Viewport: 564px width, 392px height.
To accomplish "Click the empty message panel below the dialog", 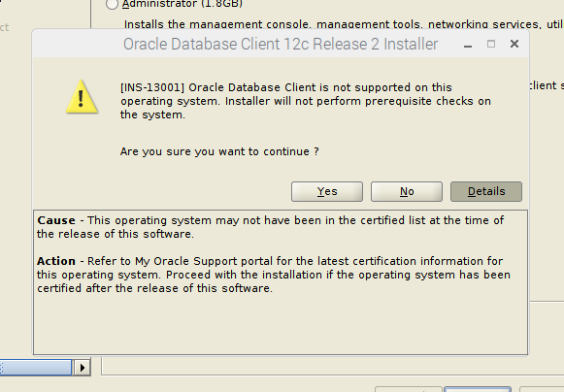I will (x=333, y=366).
